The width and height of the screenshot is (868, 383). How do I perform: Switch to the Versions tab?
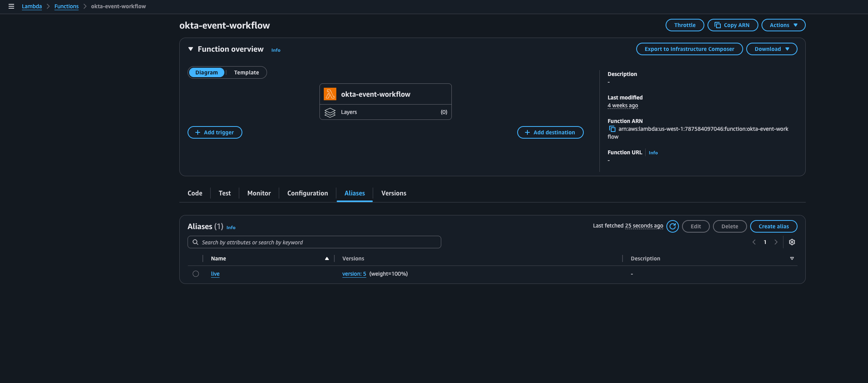click(393, 193)
